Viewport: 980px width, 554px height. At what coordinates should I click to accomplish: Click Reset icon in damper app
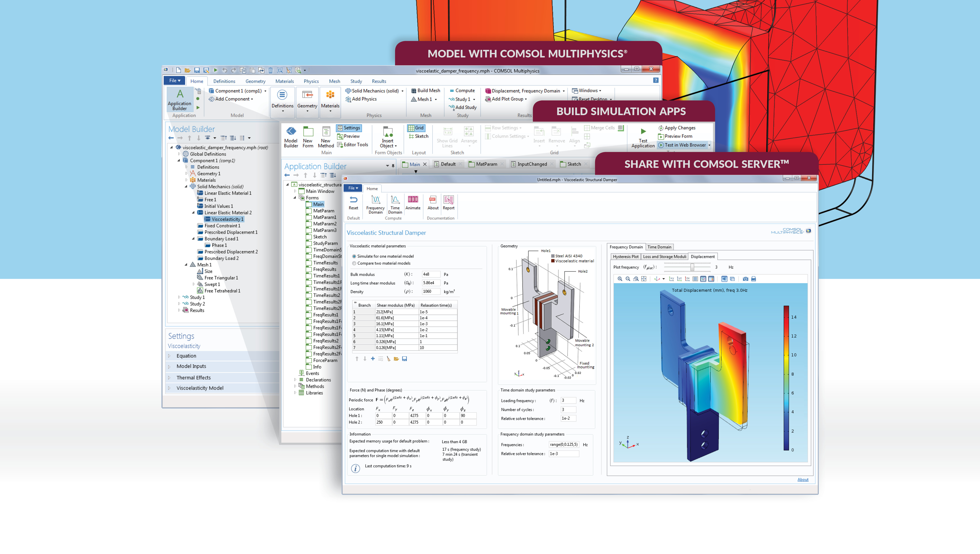(353, 203)
